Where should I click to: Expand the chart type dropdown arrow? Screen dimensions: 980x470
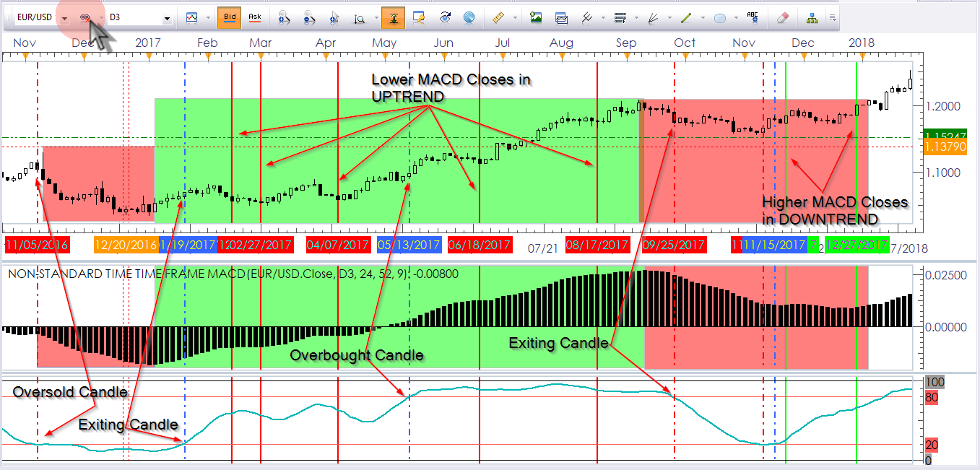pos(209,17)
